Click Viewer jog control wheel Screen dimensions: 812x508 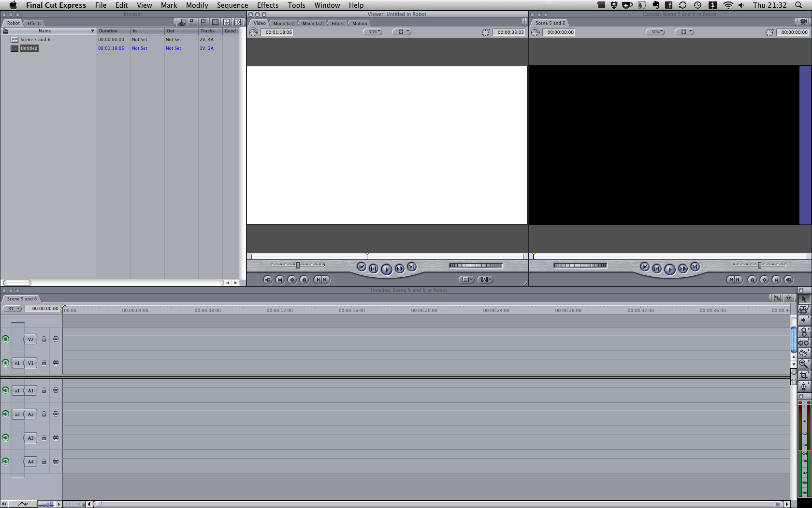pos(476,265)
